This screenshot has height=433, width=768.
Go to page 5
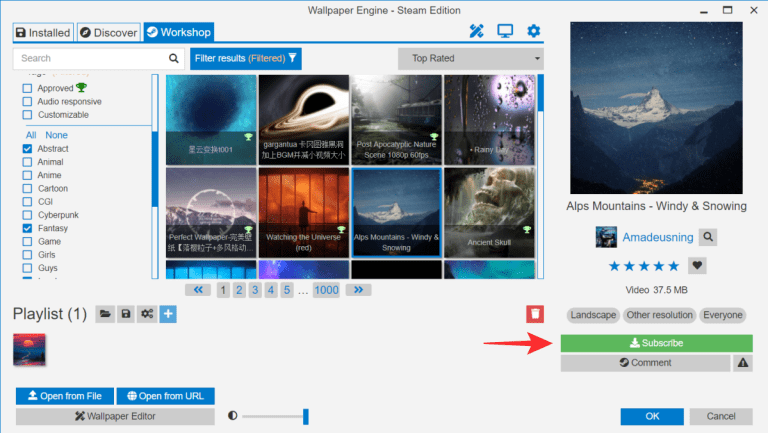pyautogui.click(x=287, y=290)
